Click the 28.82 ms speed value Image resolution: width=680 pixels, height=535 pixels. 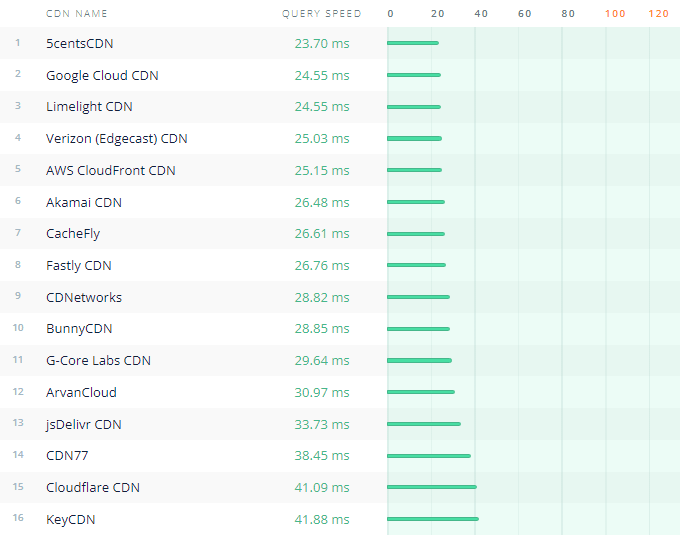click(x=322, y=297)
